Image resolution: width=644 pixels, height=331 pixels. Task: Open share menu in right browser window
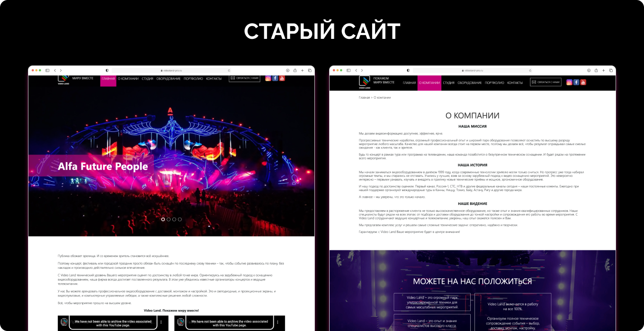[596, 70]
